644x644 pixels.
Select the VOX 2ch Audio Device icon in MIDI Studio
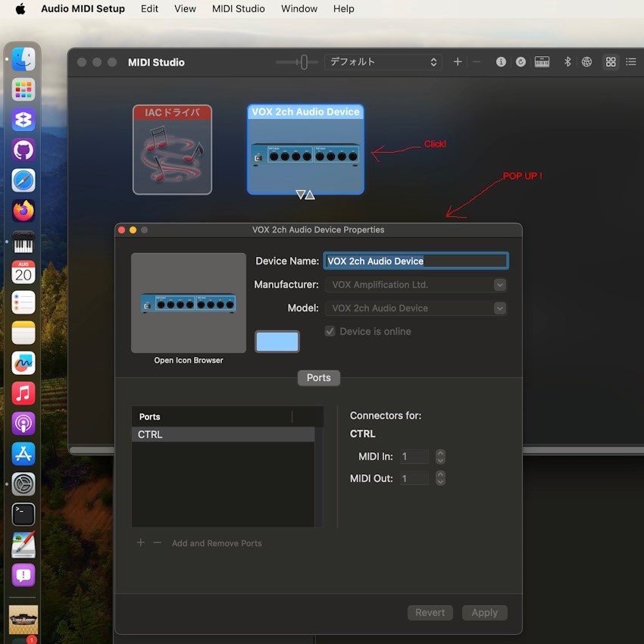305,149
